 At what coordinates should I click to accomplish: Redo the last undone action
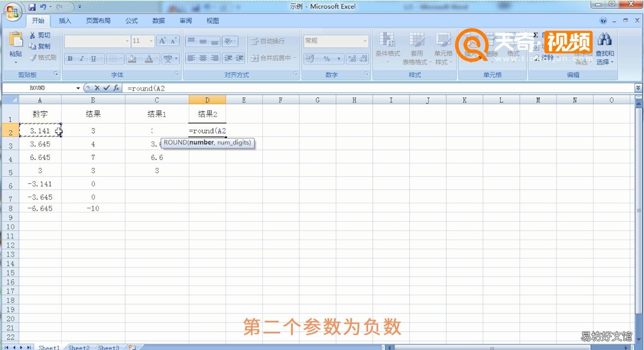(x=60, y=7)
